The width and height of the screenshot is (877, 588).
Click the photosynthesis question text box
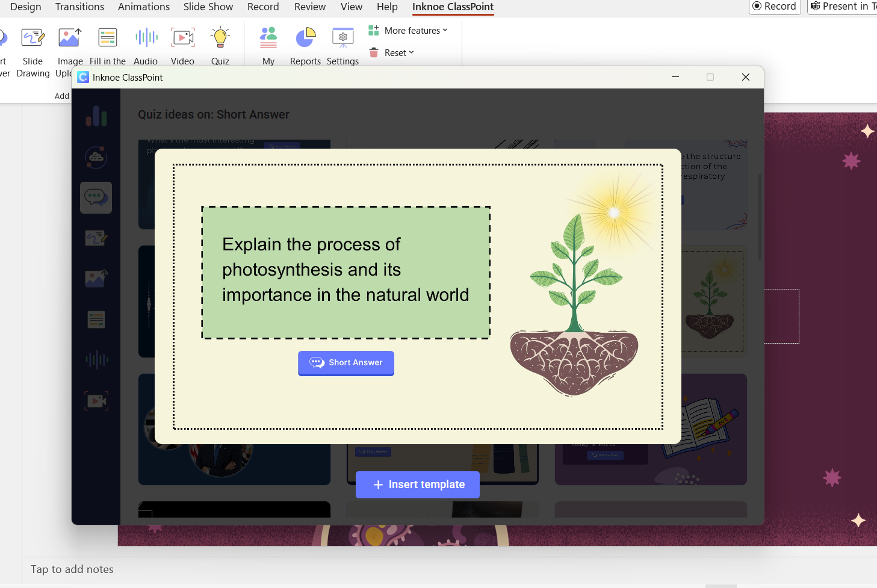tap(346, 273)
